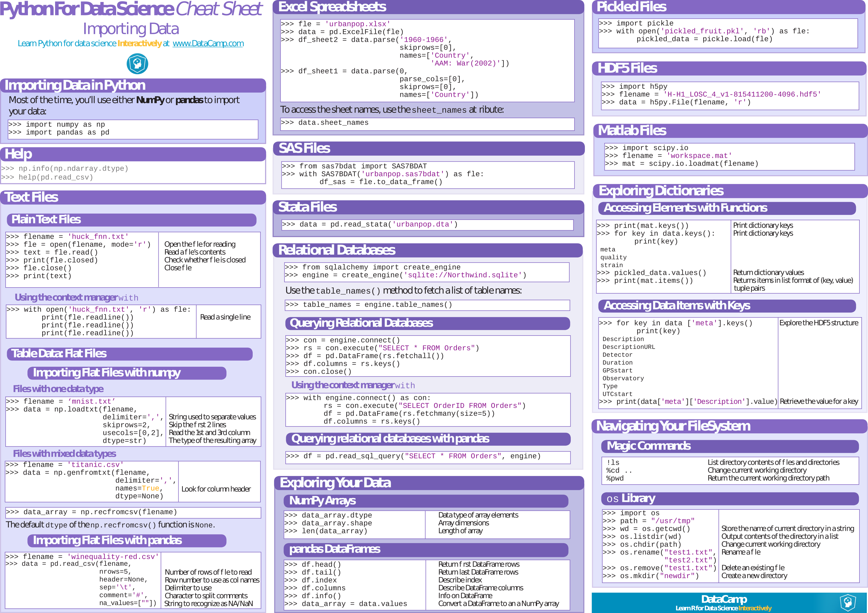
Task: Open the www.DataCamp.com link
Action: [x=208, y=43]
